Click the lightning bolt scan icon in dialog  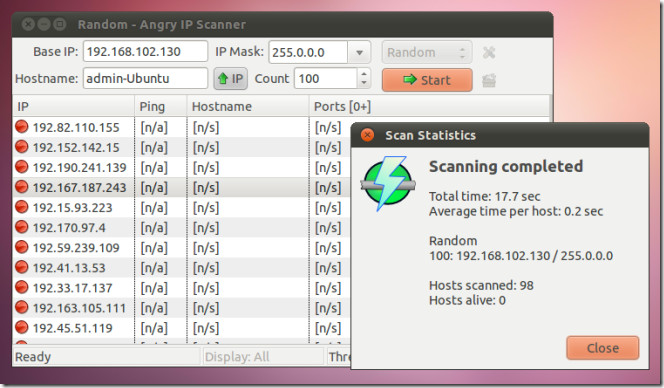[x=387, y=183]
